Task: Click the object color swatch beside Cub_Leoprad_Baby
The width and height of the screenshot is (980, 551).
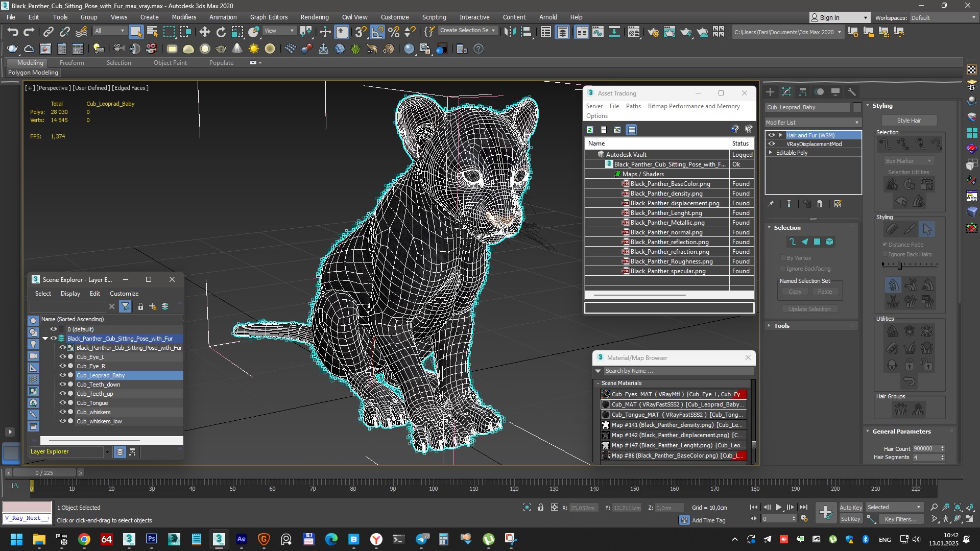Action: click(857, 107)
